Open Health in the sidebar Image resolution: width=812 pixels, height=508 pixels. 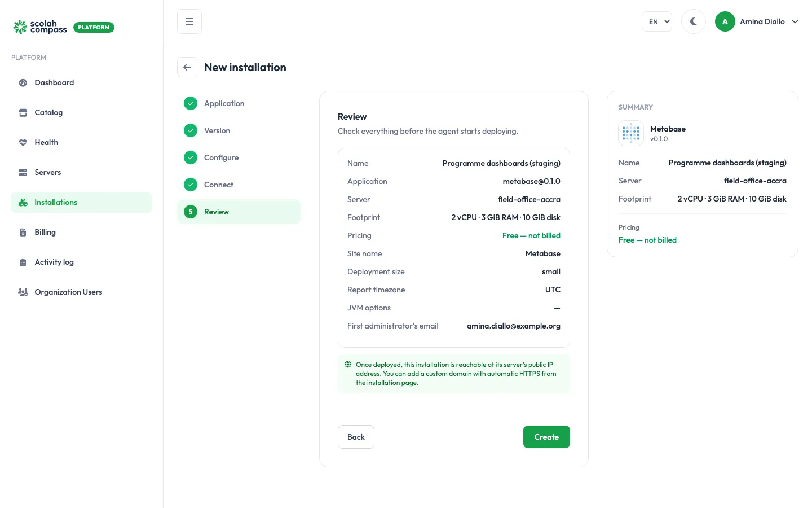point(82,142)
